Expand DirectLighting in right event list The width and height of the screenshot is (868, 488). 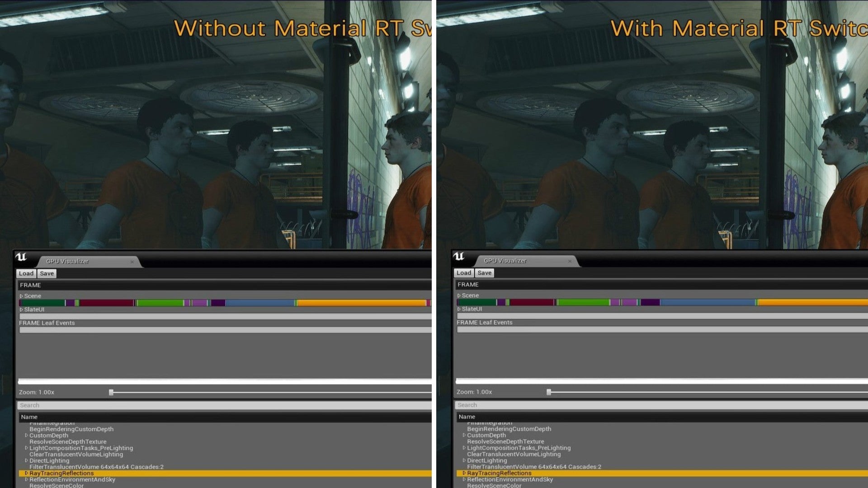pos(464,461)
